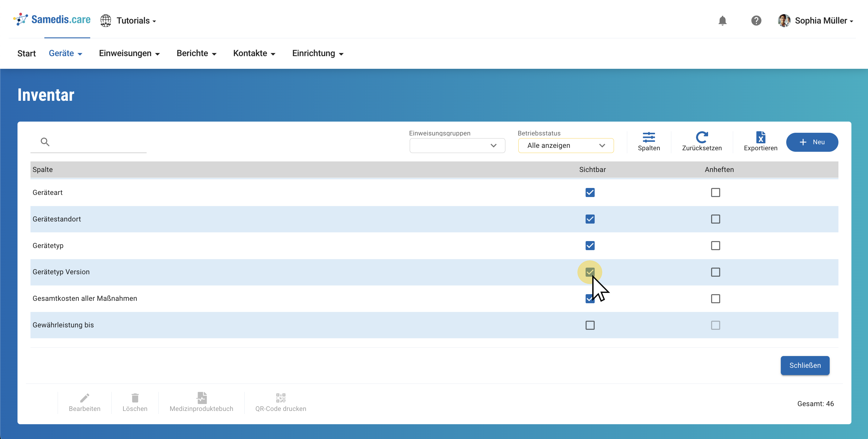Click the Zurücksetzen reset icon
The height and width of the screenshot is (439, 868).
pyautogui.click(x=701, y=138)
